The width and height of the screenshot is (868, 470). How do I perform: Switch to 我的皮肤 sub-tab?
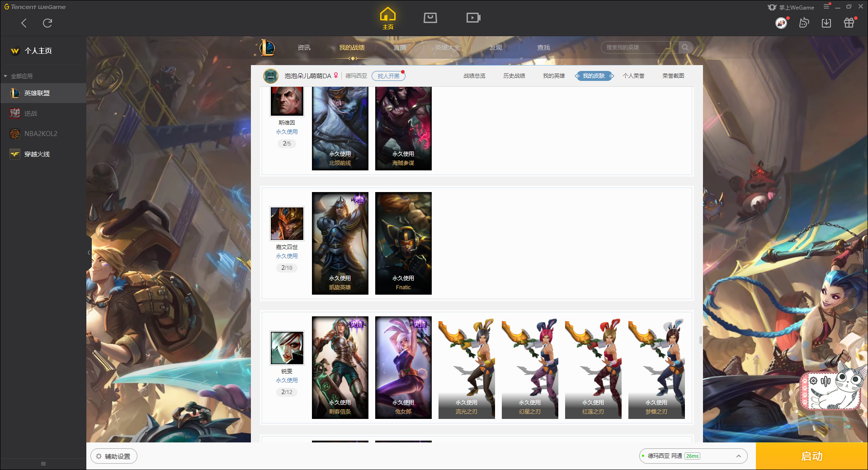pos(594,76)
